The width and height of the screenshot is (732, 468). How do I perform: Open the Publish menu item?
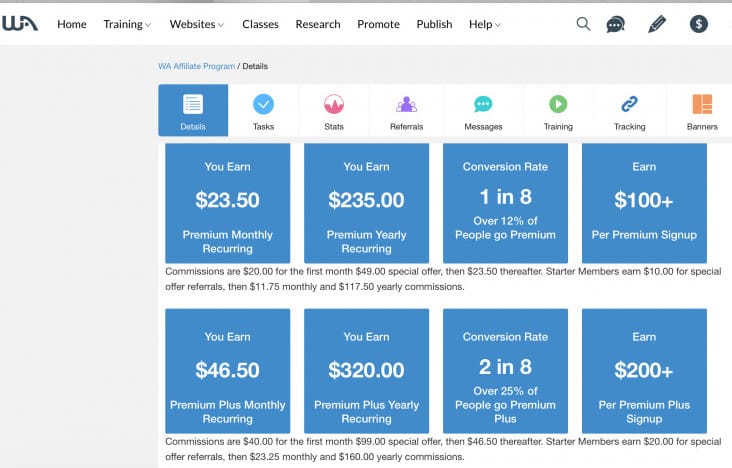[434, 24]
